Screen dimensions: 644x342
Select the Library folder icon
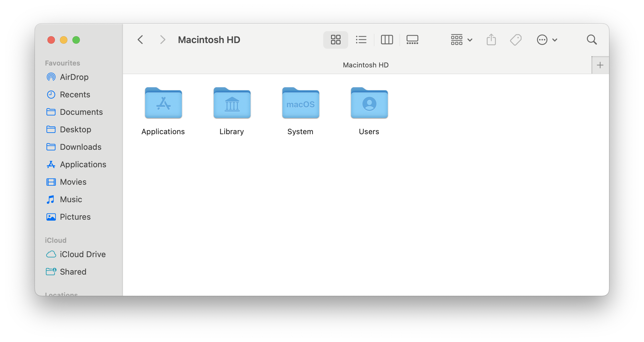click(x=232, y=103)
